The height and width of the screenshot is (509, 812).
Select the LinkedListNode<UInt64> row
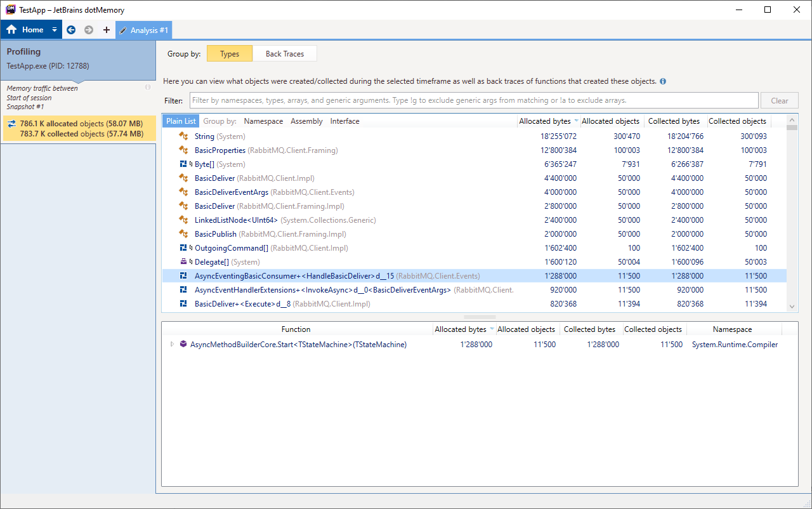[x=474, y=220]
